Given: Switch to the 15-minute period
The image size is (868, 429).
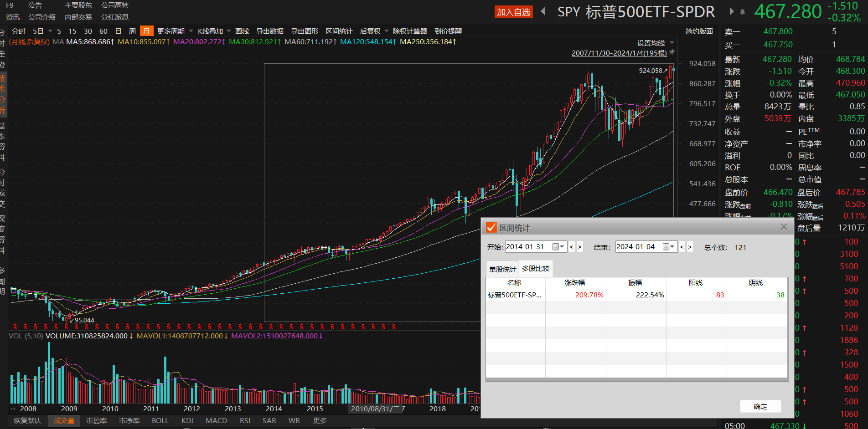Looking at the screenshot, I should 72,31.
